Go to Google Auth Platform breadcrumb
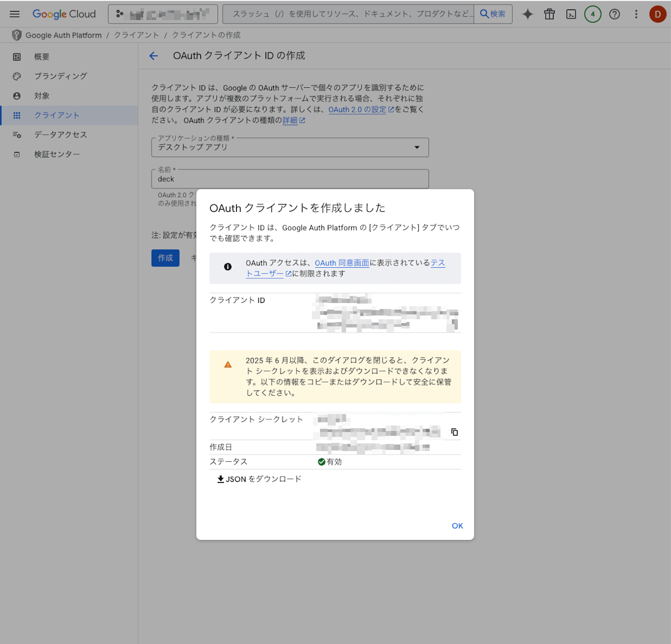 [x=64, y=35]
